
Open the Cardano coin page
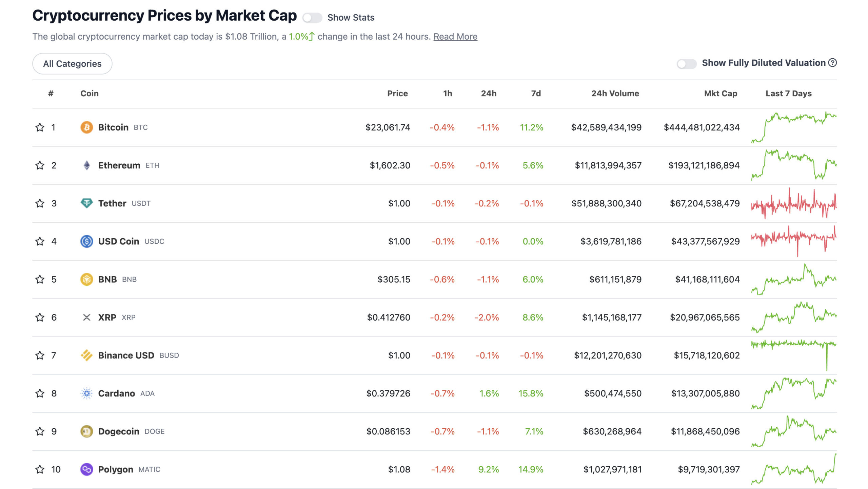[116, 393]
